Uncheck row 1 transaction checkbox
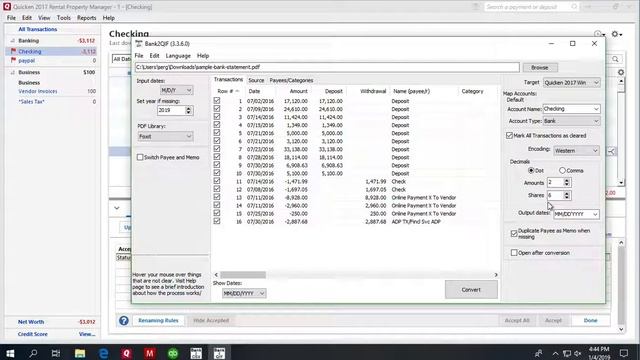Image resolution: width=640 pixels, height=360 pixels. click(217, 100)
